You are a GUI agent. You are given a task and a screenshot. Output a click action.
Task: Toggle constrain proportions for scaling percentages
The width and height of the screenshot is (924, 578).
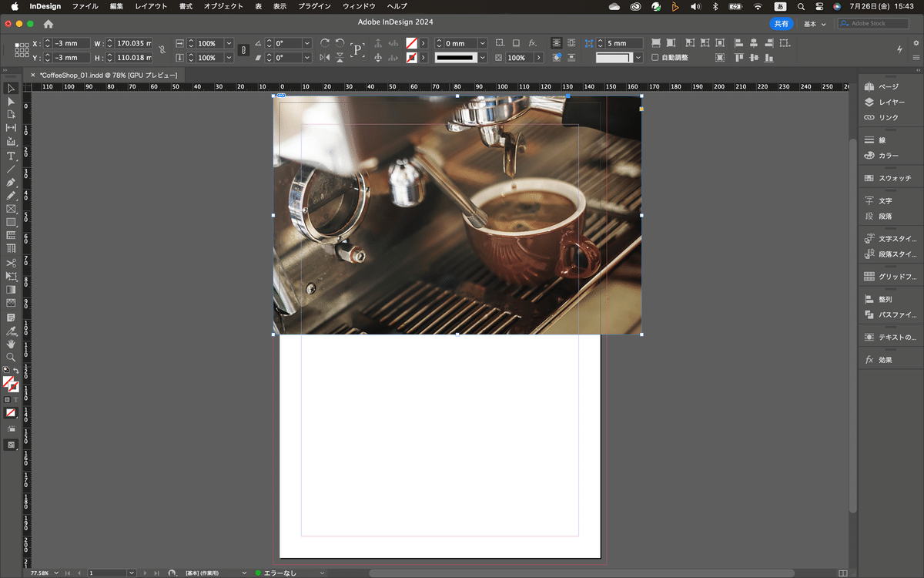[x=243, y=50]
